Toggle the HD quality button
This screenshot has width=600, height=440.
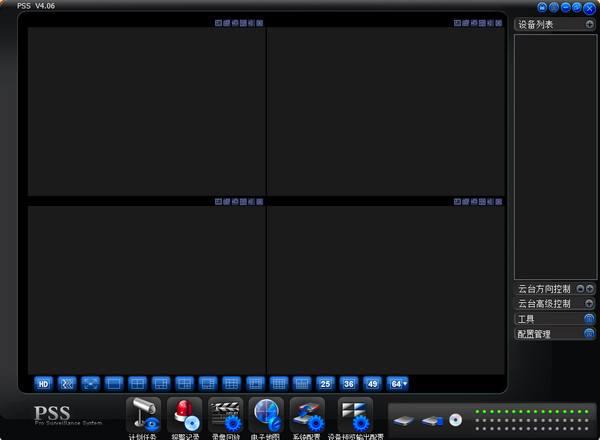(x=43, y=383)
